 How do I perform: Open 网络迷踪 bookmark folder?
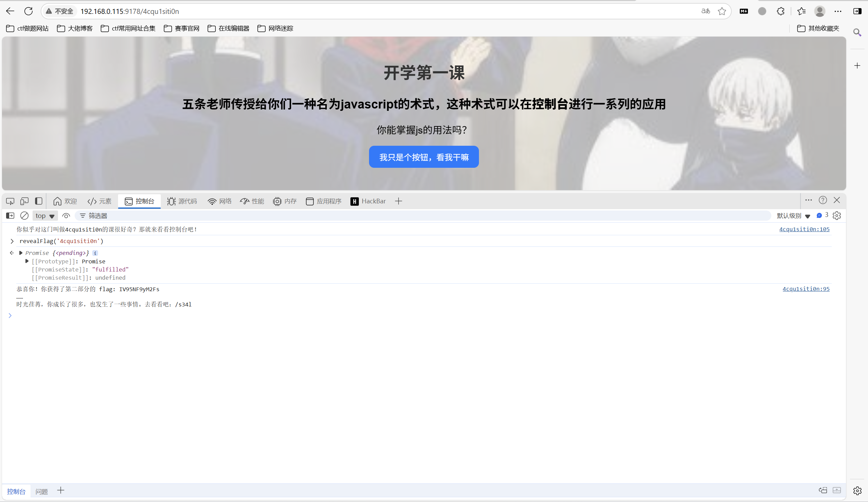pos(275,28)
